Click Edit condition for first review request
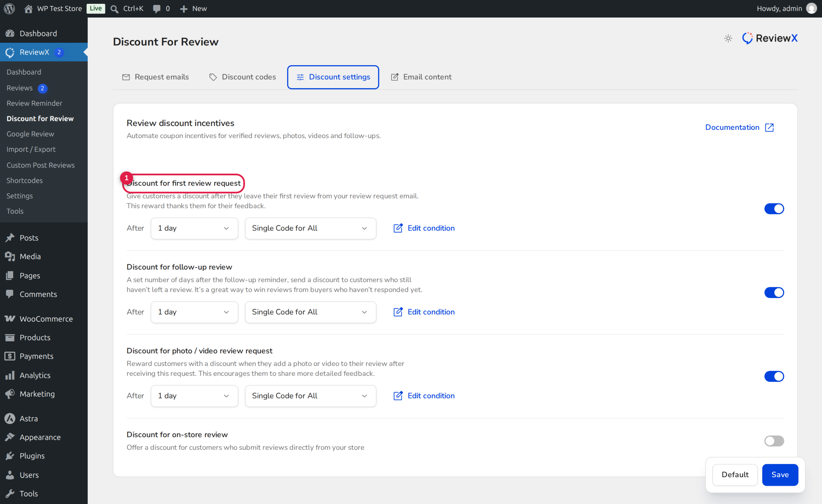Image resolution: width=822 pixels, height=504 pixels. [x=424, y=228]
